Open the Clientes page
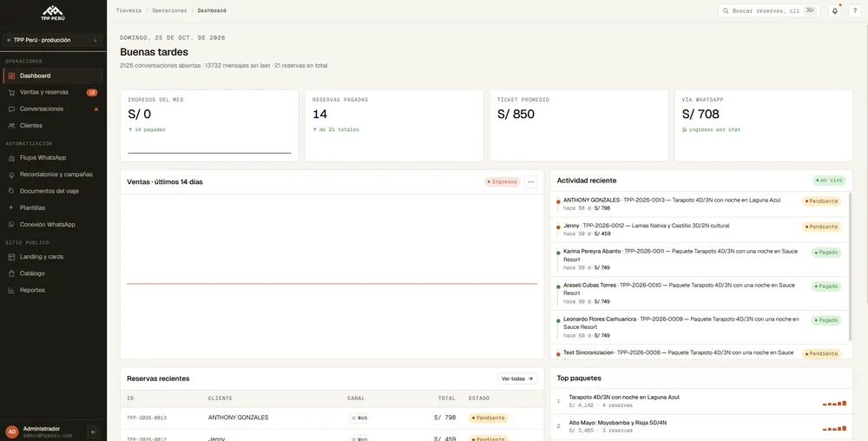 53,126
